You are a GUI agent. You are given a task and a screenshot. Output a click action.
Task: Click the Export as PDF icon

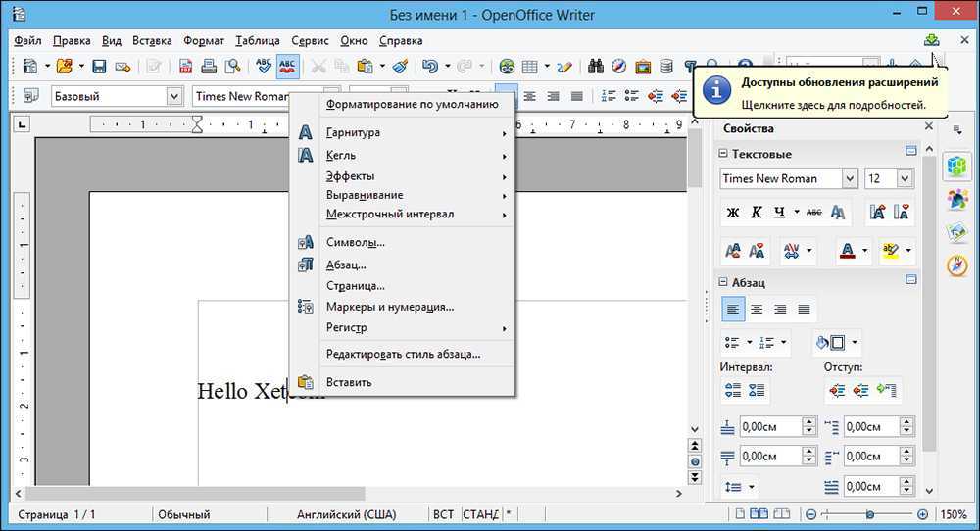click(185, 67)
